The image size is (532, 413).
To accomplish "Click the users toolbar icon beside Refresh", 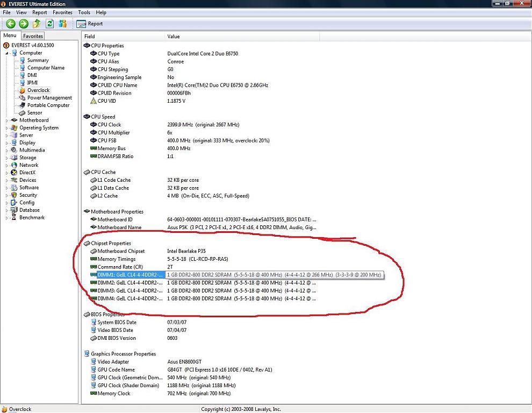I will click(x=62, y=24).
